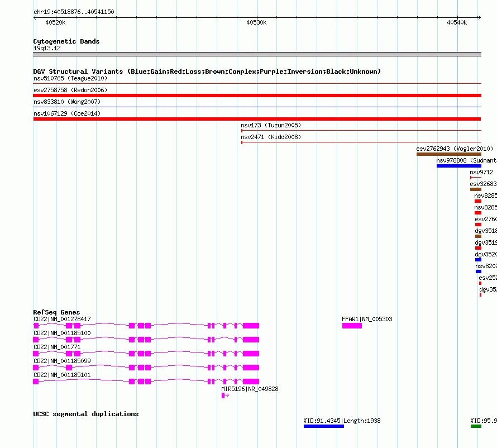
Task: Click the 40520k ruler tick label
Action: click(x=55, y=22)
